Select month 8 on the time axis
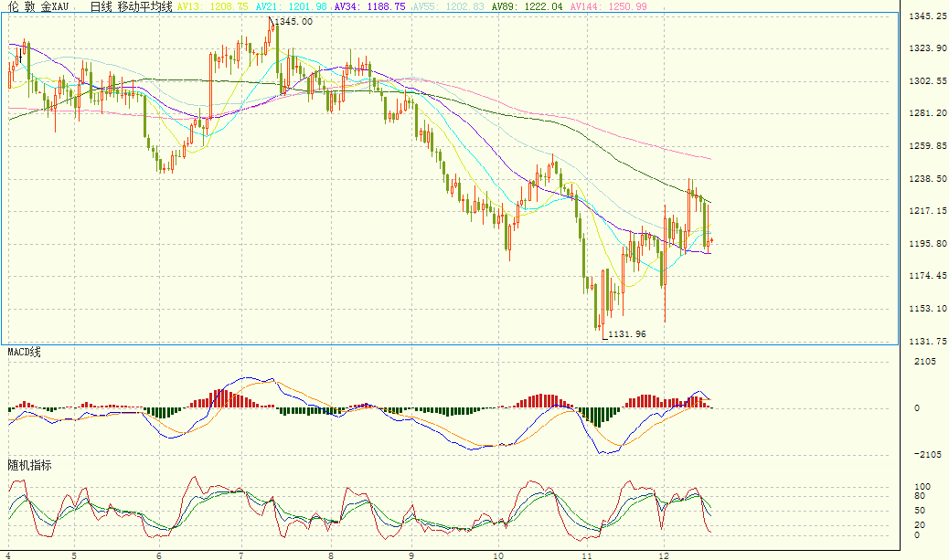Viewport: 949px width, 560px height. 331,555
